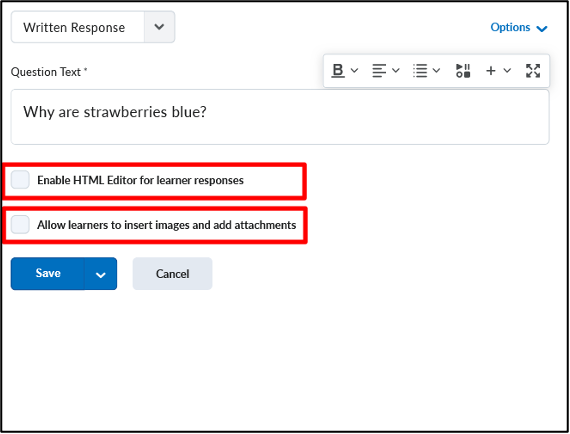Check Allow learners to insert images
This screenshot has height=434, width=570.
[20, 224]
